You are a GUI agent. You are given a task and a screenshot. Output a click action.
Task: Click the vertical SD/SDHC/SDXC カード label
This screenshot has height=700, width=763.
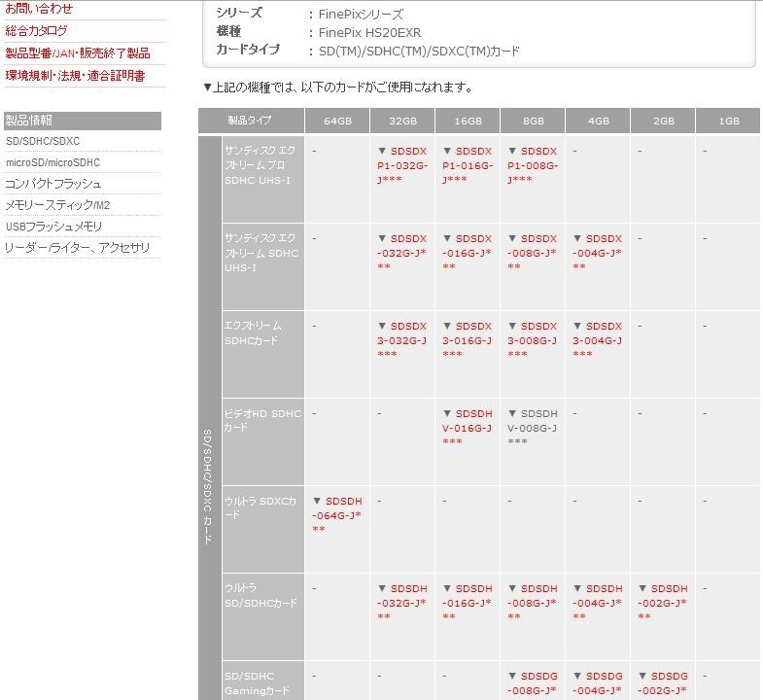[208, 487]
